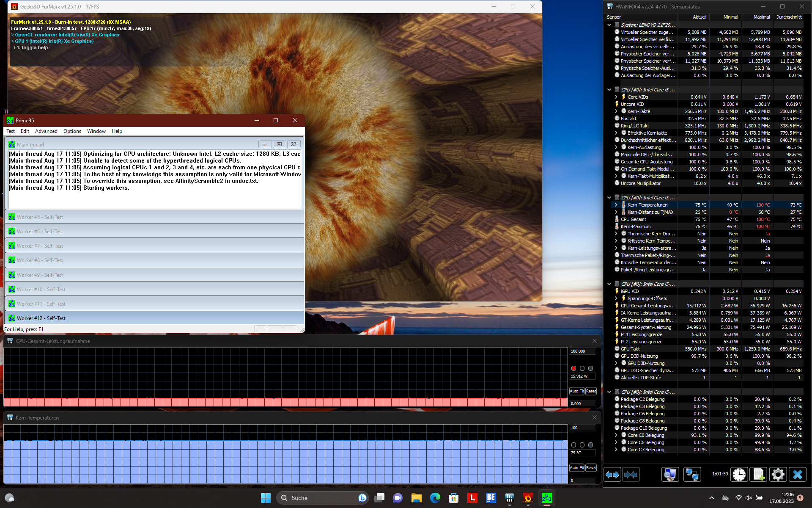The height and width of the screenshot is (508, 812).
Task: Switch to Prime95 via its taskbar icon
Action: pos(547,498)
